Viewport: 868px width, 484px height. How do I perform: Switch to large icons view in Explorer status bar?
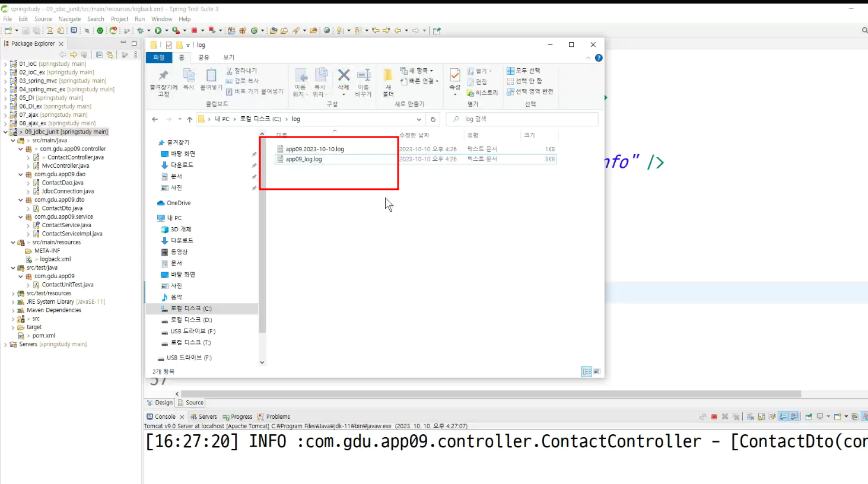(597, 371)
